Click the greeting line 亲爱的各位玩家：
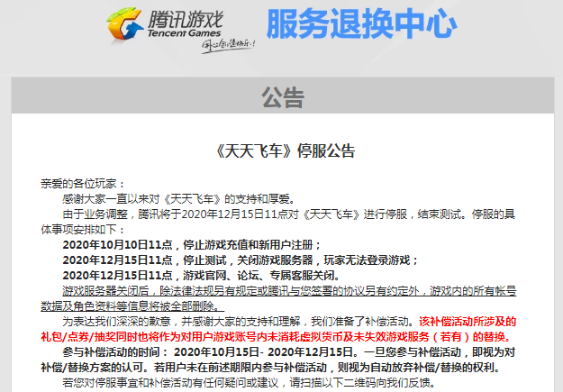Viewport: 563px width, 392px height. tap(83, 184)
